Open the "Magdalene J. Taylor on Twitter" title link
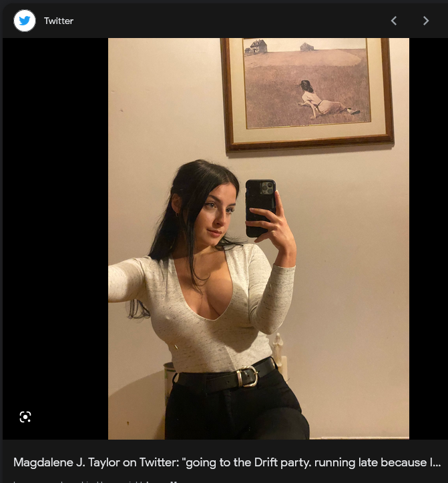448x483 pixels. pos(227,462)
